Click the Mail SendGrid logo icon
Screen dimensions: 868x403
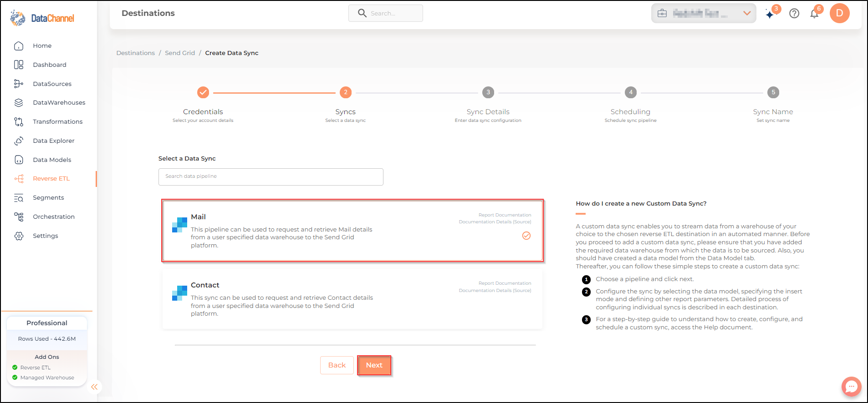[179, 225]
